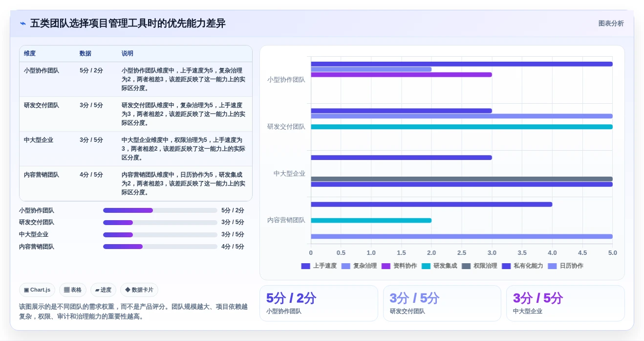The image size is (644, 341).
Task: Click 内容营销团队 chart axis label
Action: [286, 220]
